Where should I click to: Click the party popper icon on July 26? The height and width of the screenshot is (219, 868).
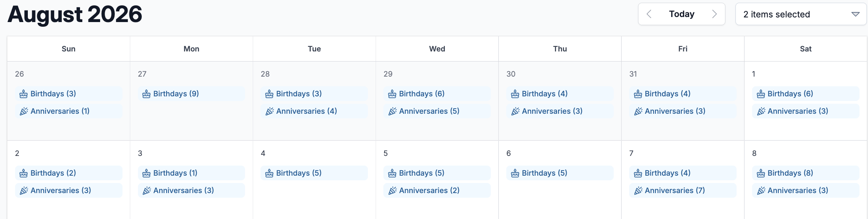24,111
